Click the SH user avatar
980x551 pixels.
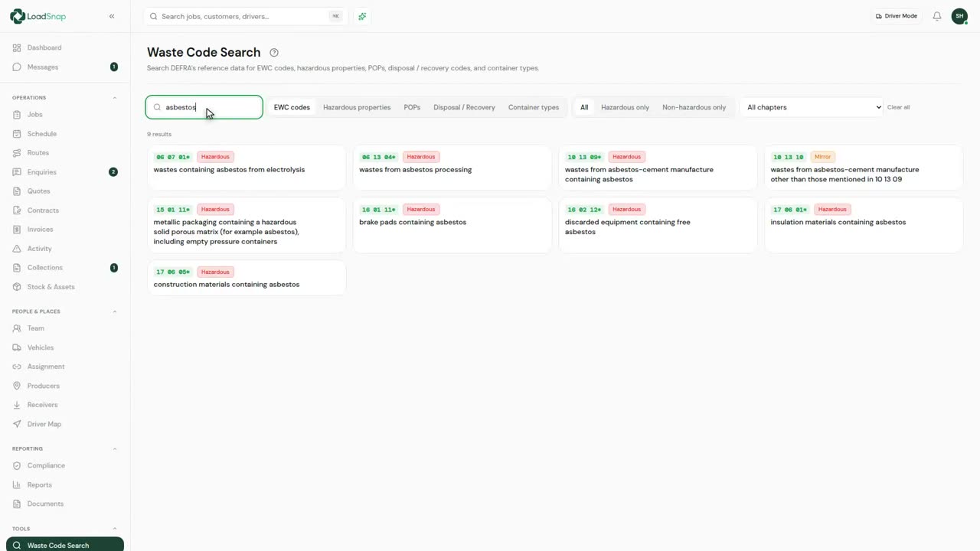[x=959, y=16]
